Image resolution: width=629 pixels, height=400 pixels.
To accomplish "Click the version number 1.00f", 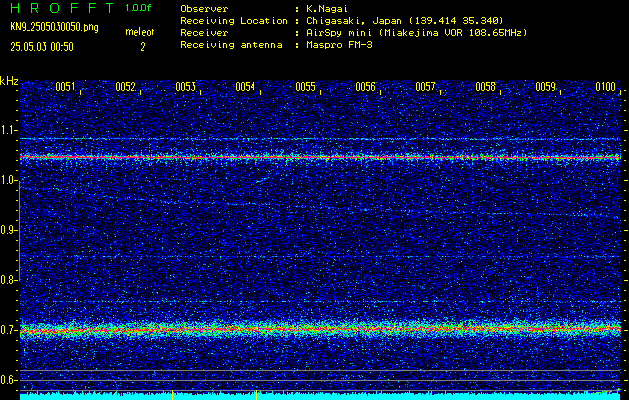I will coord(138,8).
